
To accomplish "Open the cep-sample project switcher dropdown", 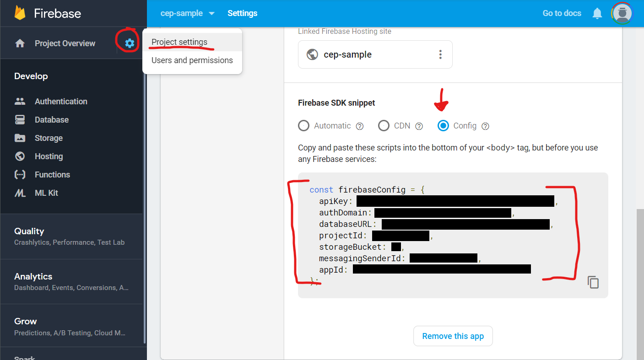I will (x=188, y=13).
